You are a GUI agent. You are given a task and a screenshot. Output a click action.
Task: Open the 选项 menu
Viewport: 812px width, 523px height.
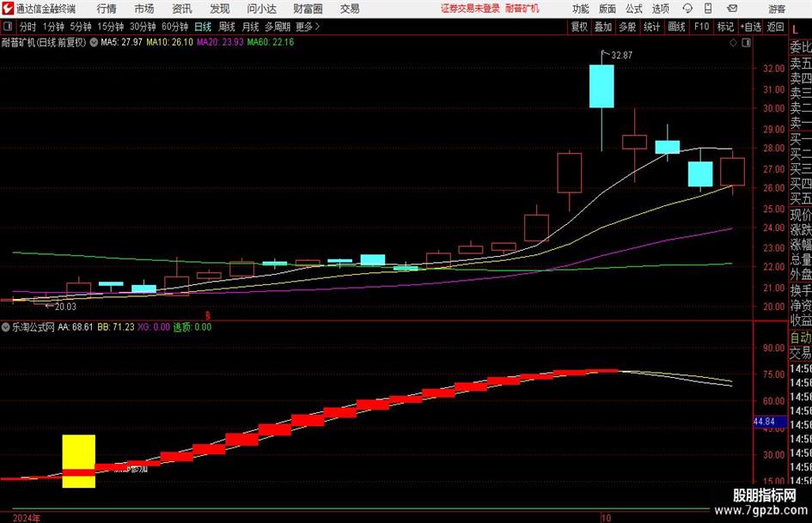coord(660,9)
